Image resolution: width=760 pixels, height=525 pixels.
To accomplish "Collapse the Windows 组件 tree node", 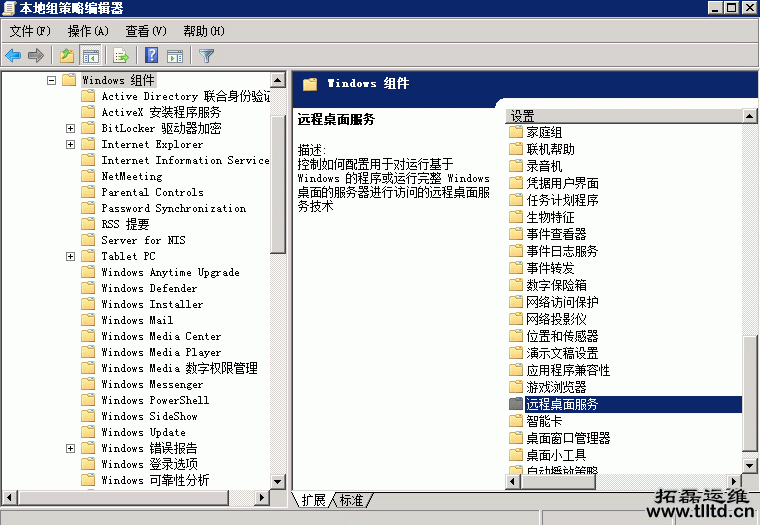I will (51, 80).
